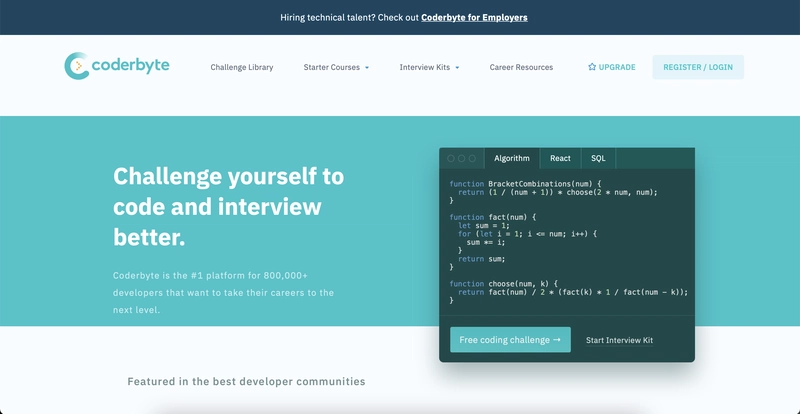The image size is (800, 414).
Task: Click the 'function BracketCombinations(num)' code line
Action: click(526, 184)
